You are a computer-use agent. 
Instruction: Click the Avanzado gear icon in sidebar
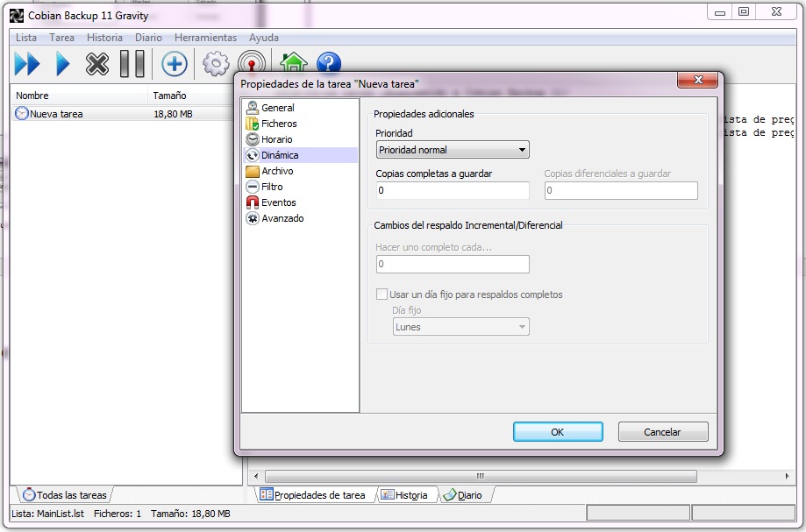pyautogui.click(x=253, y=218)
